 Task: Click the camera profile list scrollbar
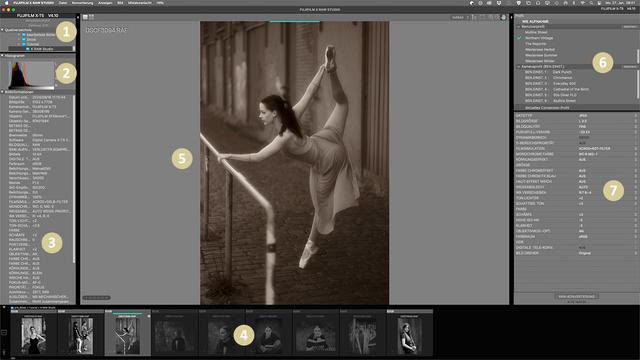coord(638,84)
